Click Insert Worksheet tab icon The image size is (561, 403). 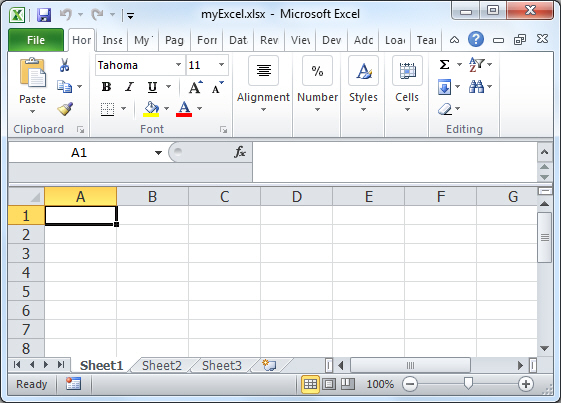click(269, 365)
